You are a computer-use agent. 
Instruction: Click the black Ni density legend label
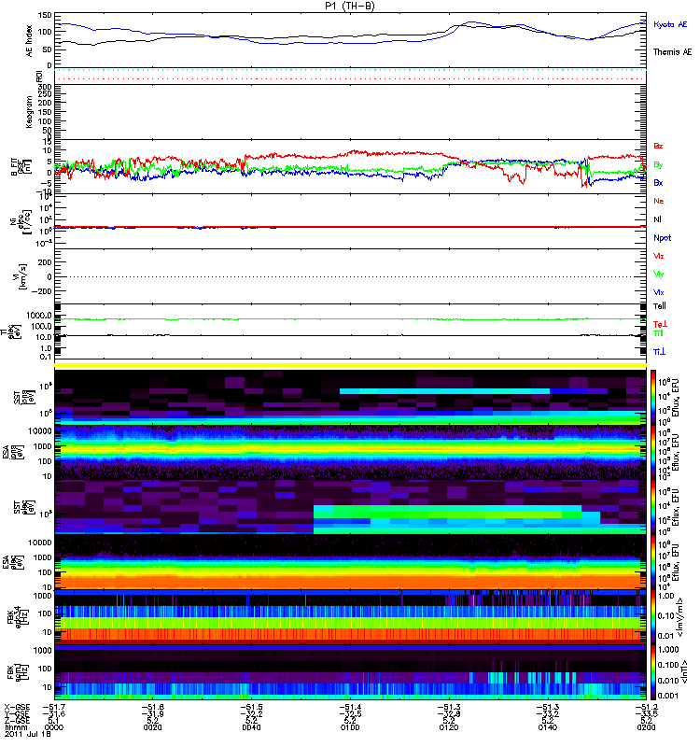(658, 219)
